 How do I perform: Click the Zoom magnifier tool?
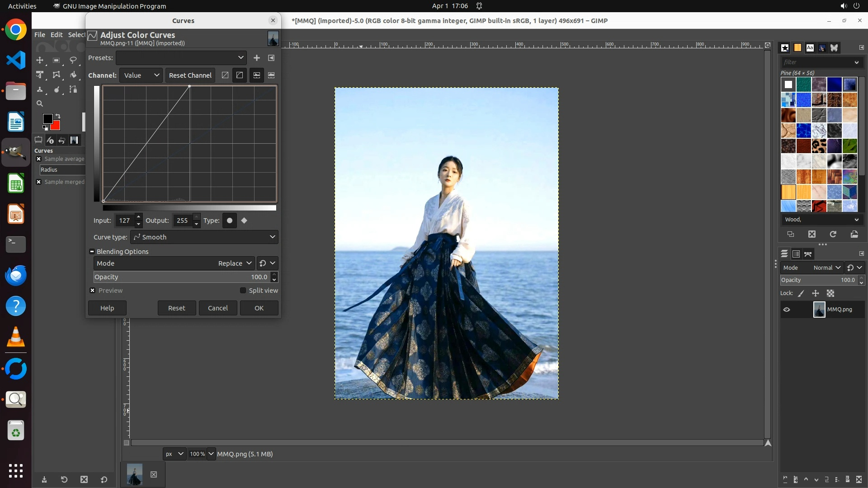40,103
